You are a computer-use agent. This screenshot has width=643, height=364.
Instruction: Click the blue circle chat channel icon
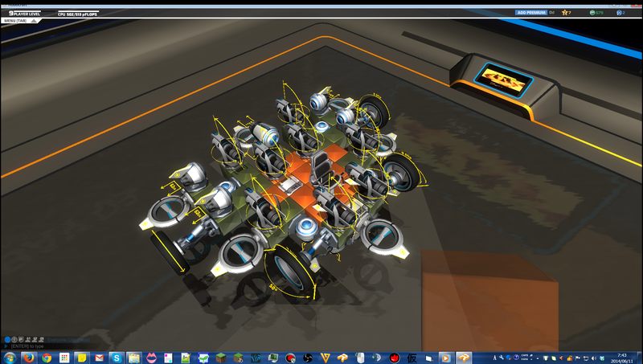[x=7, y=339]
